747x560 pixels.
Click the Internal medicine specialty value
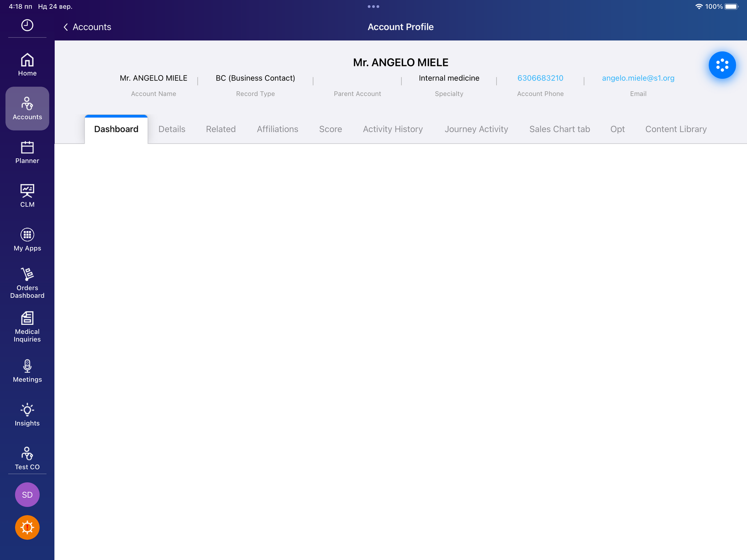pos(449,78)
